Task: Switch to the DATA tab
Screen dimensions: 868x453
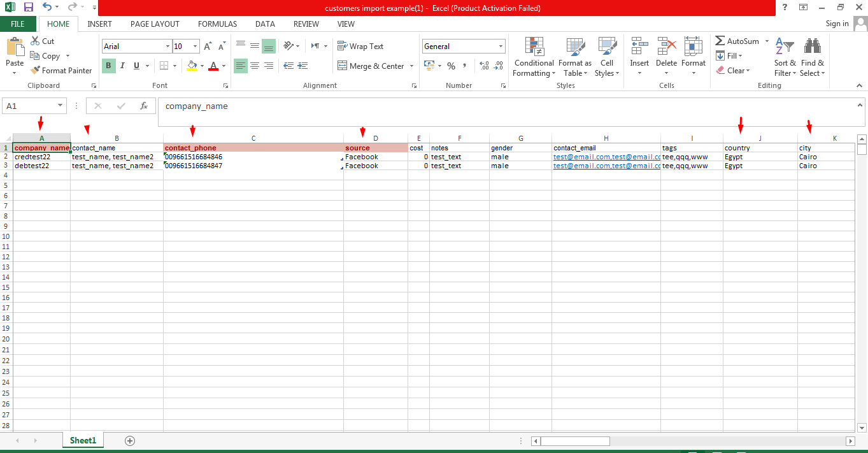Action: [x=265, y=24]
